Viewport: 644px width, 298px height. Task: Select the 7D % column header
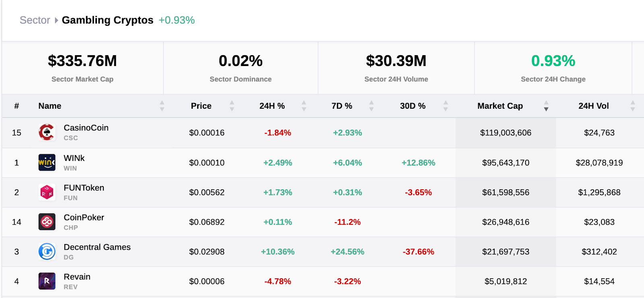pyautogui.click(x=342, y=106)
